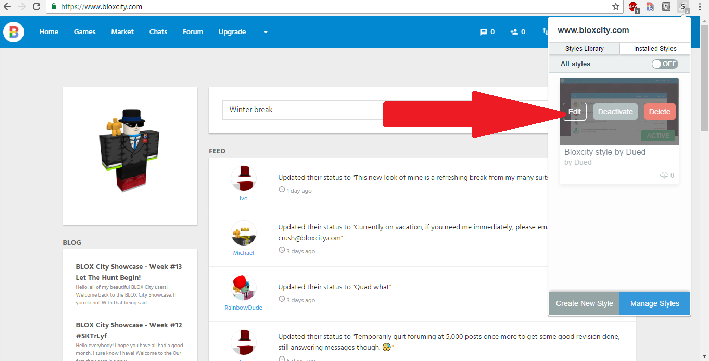Deactivate the Bloxcity style by Dued
Viewport: 709px width, 361px height.
click(x=615, y=111)
